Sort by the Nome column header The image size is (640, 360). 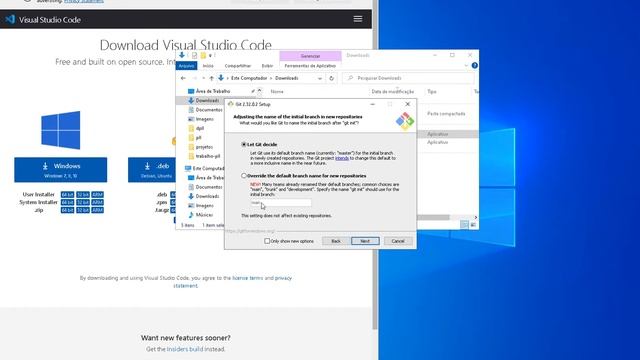tap(277, 91)
